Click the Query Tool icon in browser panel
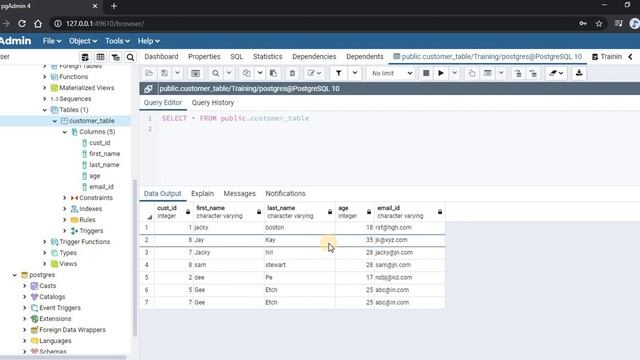This screenshot has width=640, height=360. point(85,57)
